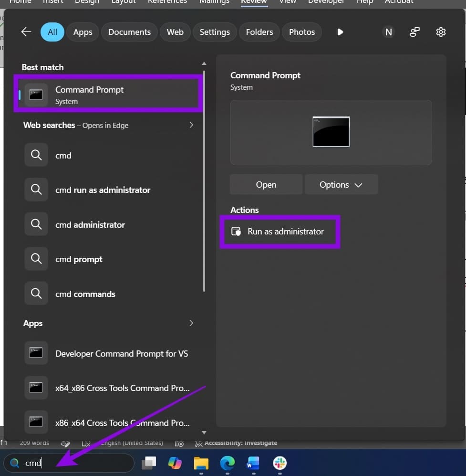
Task: Click search icon beside 'cmd commands'
Action: click(36, 294)
